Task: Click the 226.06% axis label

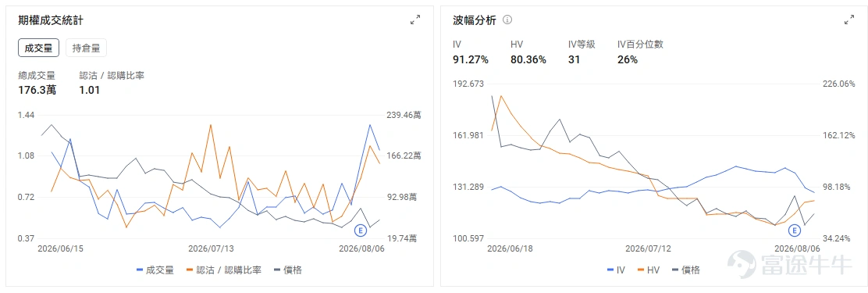Action: coord(838,84)
